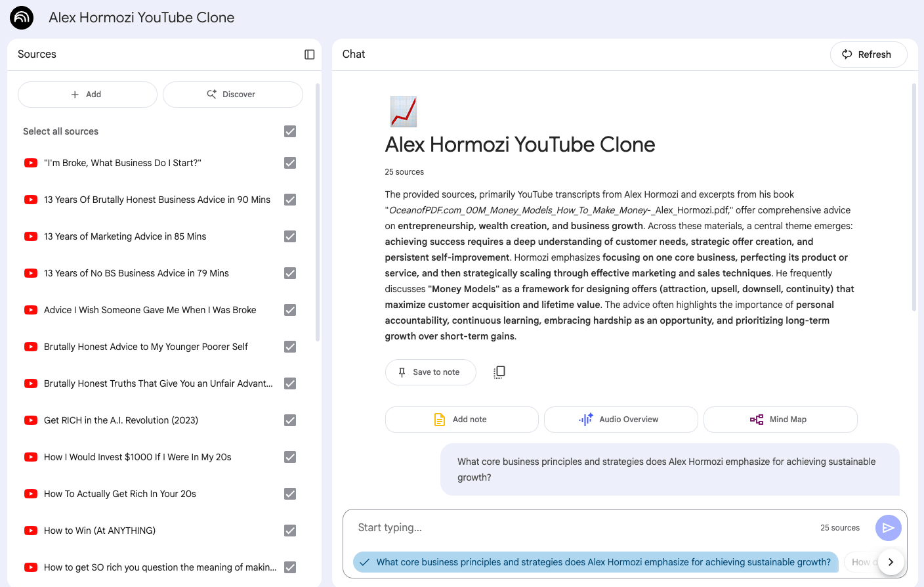Uncheck "I'm Broke, What Business Do I Start?" source
Image resolution: width=924 pixels, height=587 pixels.
point(290,163)
